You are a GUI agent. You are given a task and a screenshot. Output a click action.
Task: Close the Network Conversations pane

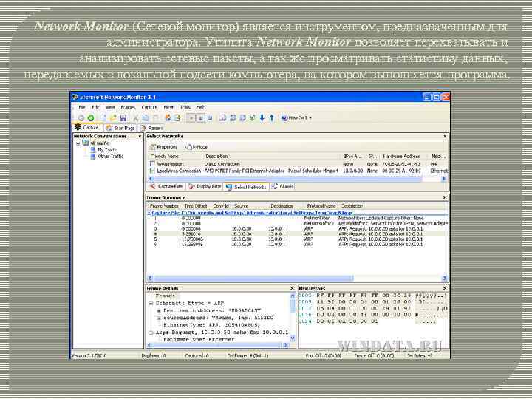tap(140, 136)
